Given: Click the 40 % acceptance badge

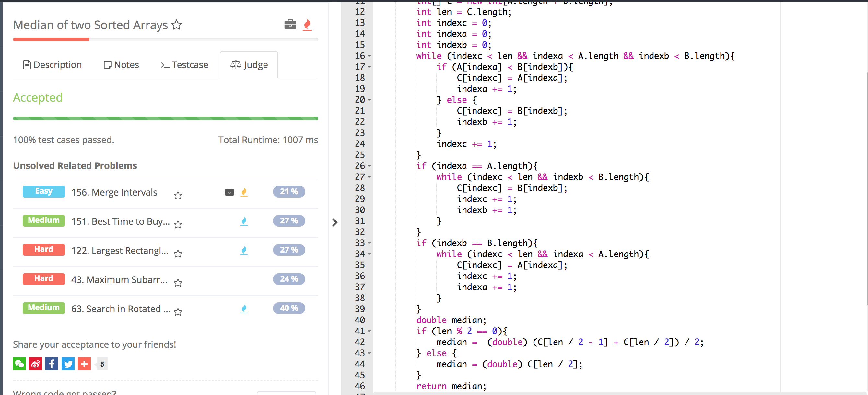Looking at the screenshot, I should (289, 308).
